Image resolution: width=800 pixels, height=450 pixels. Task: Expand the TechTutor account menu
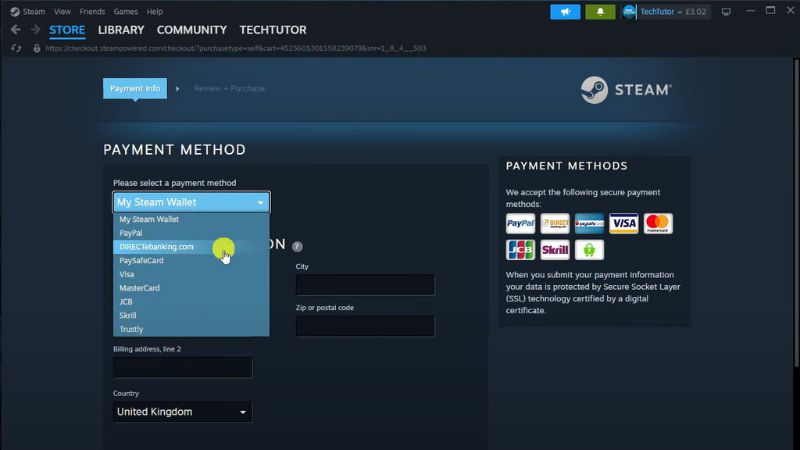(660, 12)
